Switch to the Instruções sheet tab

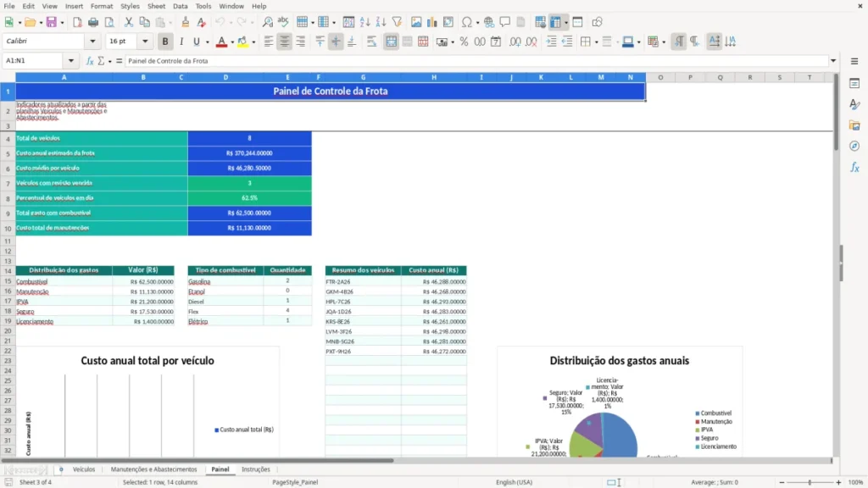256,469
